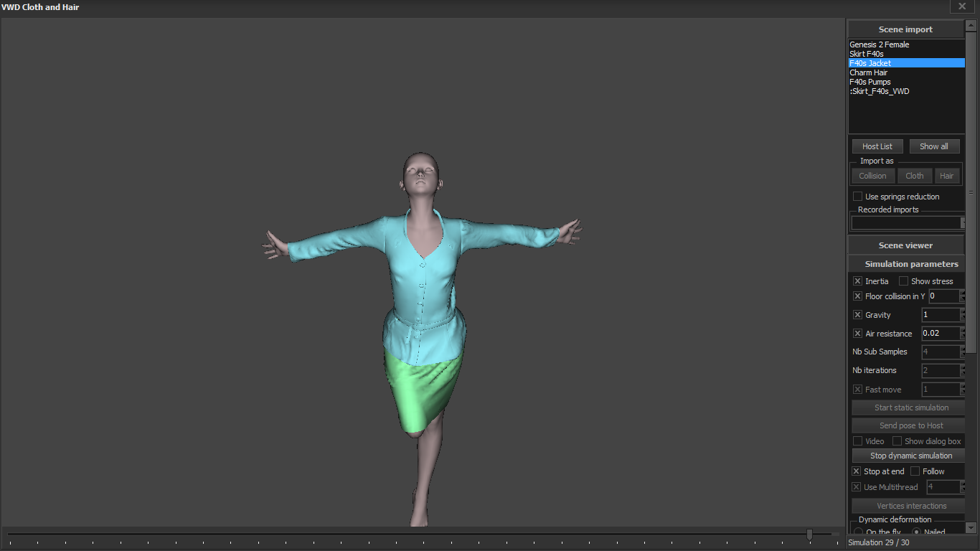Click Send pose to Host button
Screen dimensions: 980x551
pos(908,425)
